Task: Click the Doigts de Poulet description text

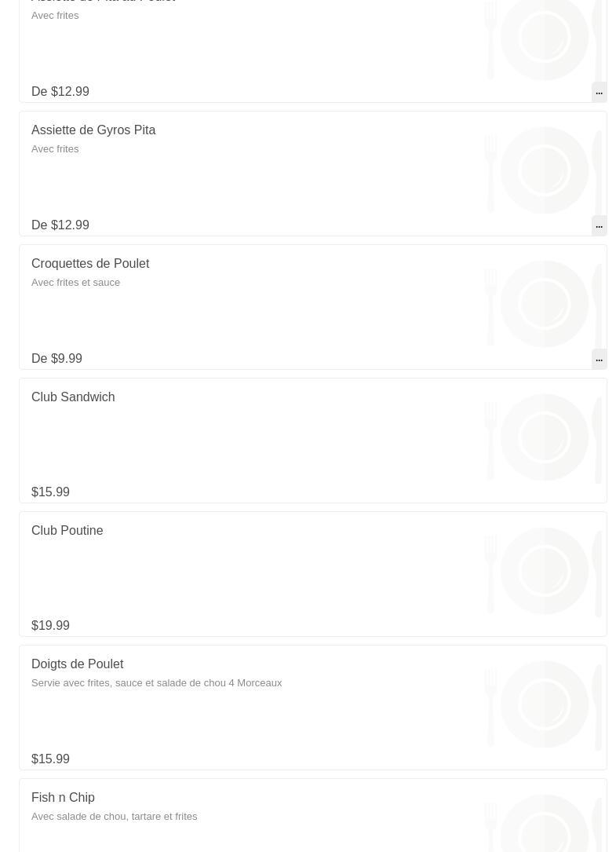Action: coord(156,683)
